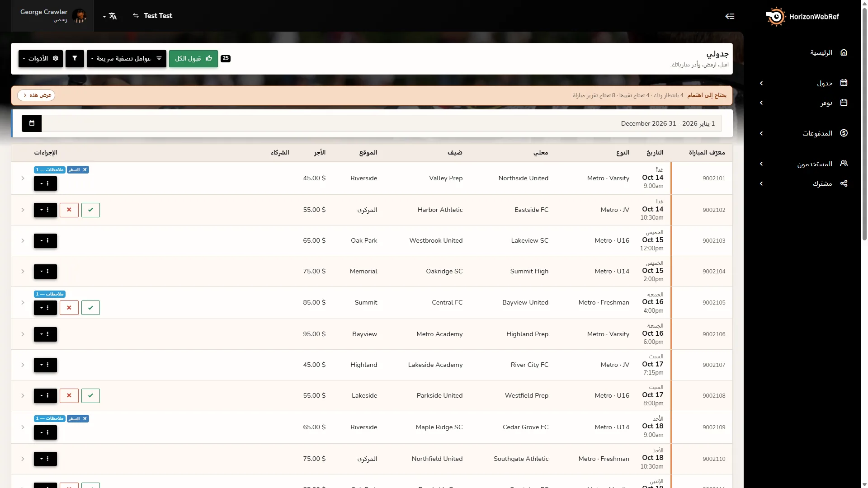Screen dimensions: 868x488
Task: Open the quick filters dropdown
Action: (127, 59)
